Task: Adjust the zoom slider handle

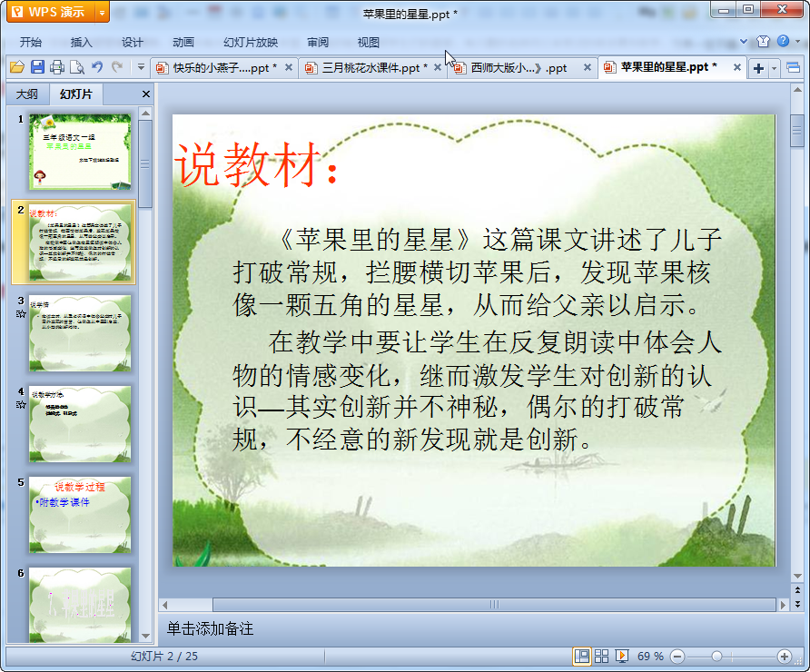Action: (716, 657)
